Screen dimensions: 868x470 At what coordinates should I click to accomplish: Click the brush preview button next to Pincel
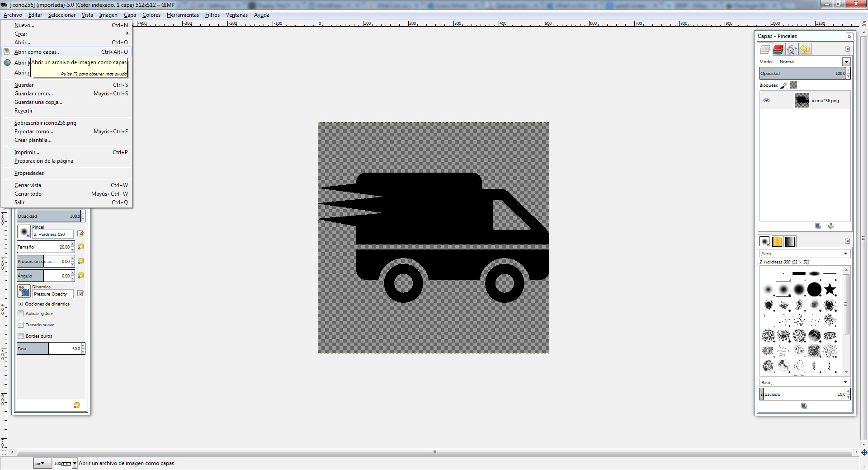coord(24,231)
